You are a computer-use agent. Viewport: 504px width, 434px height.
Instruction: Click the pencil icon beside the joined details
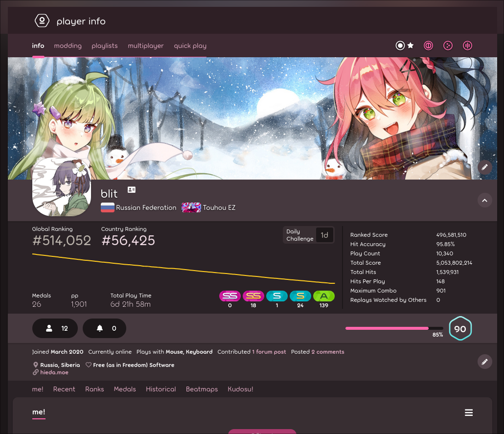click(484, 362)
